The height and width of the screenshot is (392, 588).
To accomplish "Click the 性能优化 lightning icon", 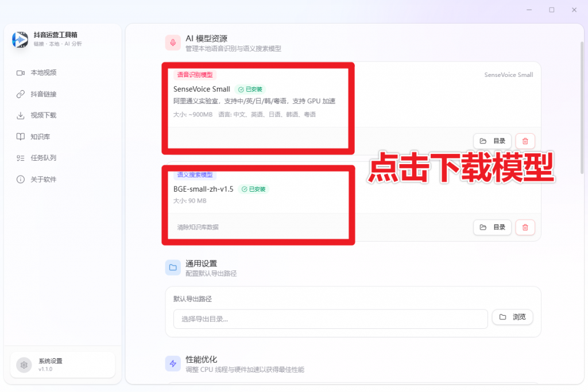I will point(173,364).
